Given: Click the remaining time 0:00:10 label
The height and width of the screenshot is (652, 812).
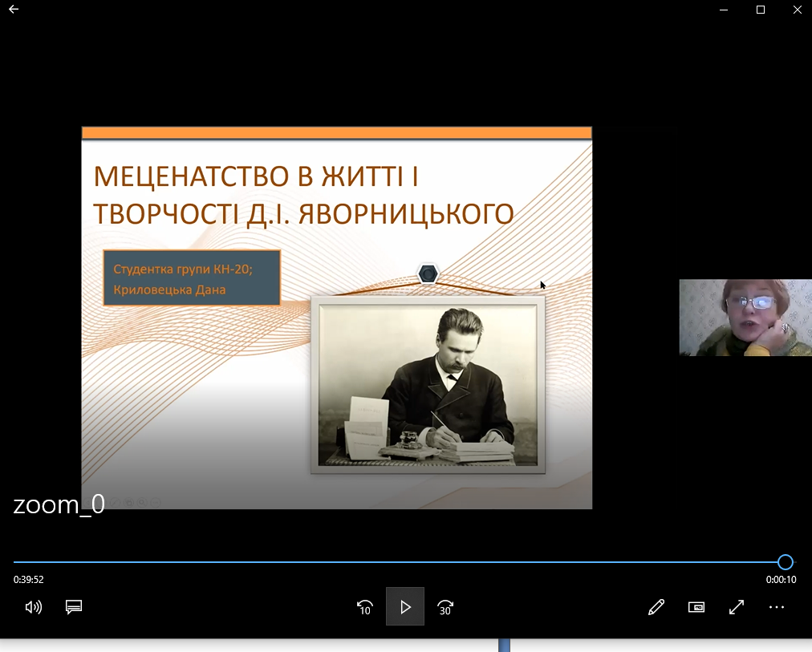Looking at the screenshot, I should 781,580.
